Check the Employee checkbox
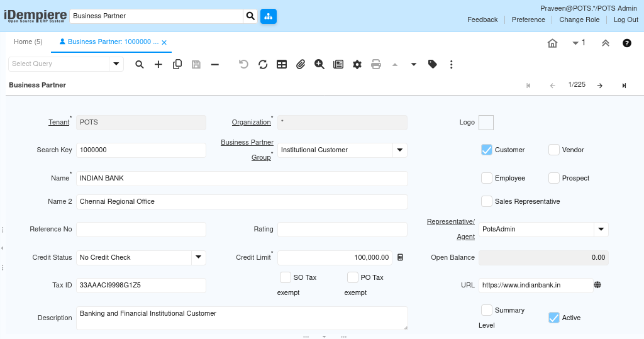 point(487,178)
